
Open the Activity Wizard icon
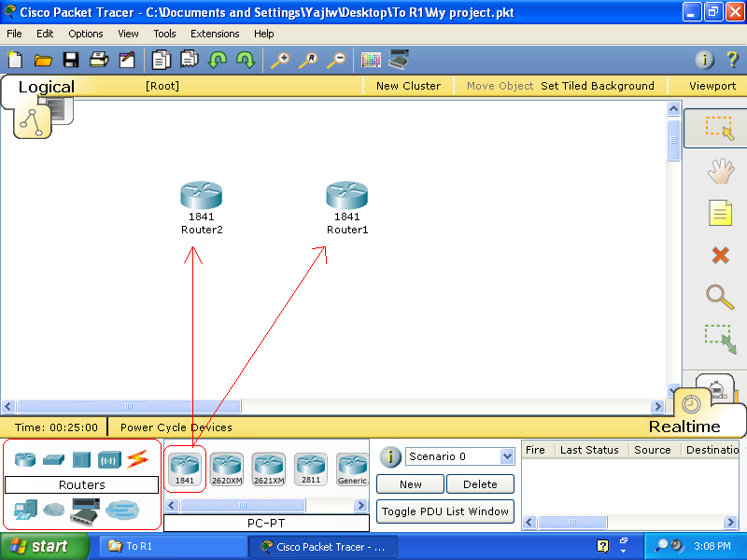point(127,60)
